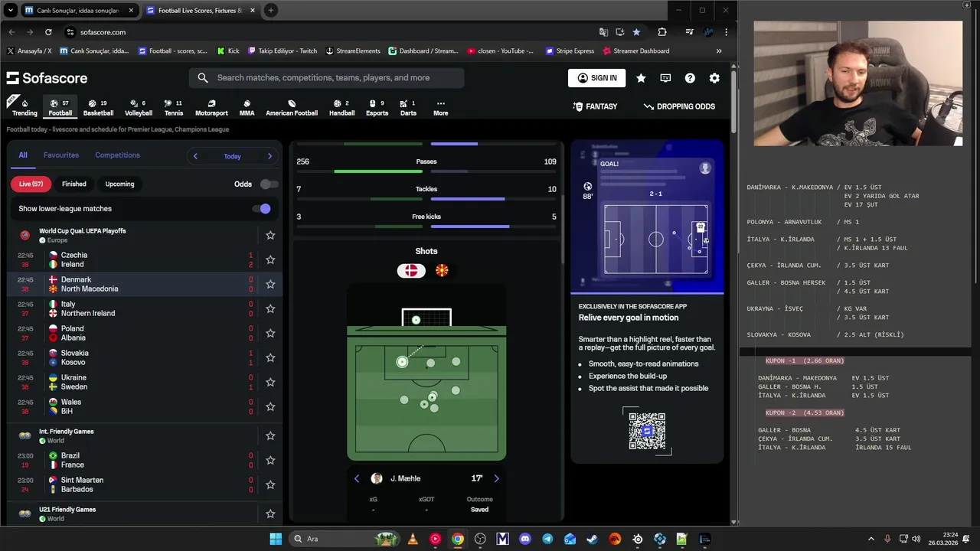Open the More sports dropdown
Viewport: 980px width, 551px height.
[x=440, y=107]
